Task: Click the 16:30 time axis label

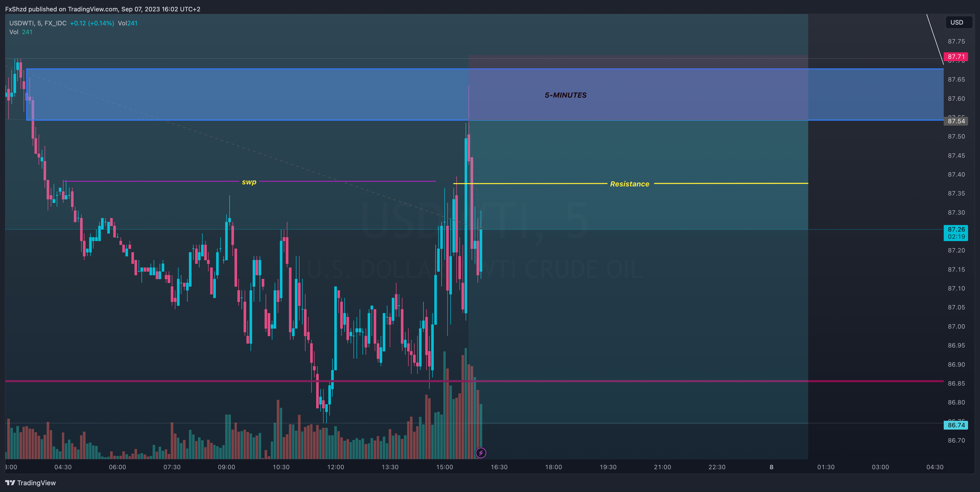Action: pyautogui.click(x=499, y=467)
